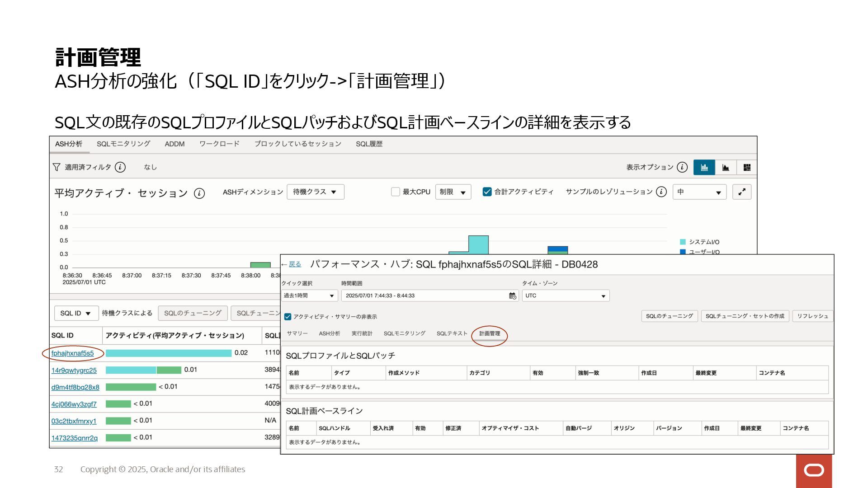Open the UTC time zone dropdown

coord(566,296)
